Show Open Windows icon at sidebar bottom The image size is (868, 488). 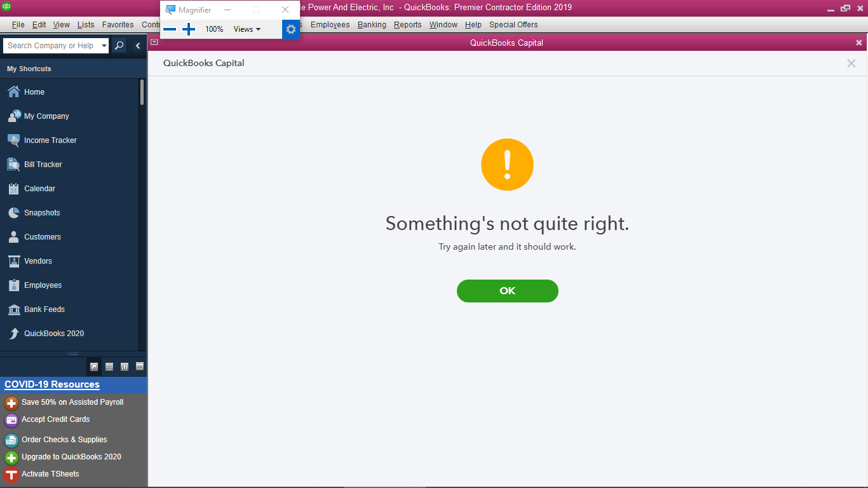coord(140,367)
